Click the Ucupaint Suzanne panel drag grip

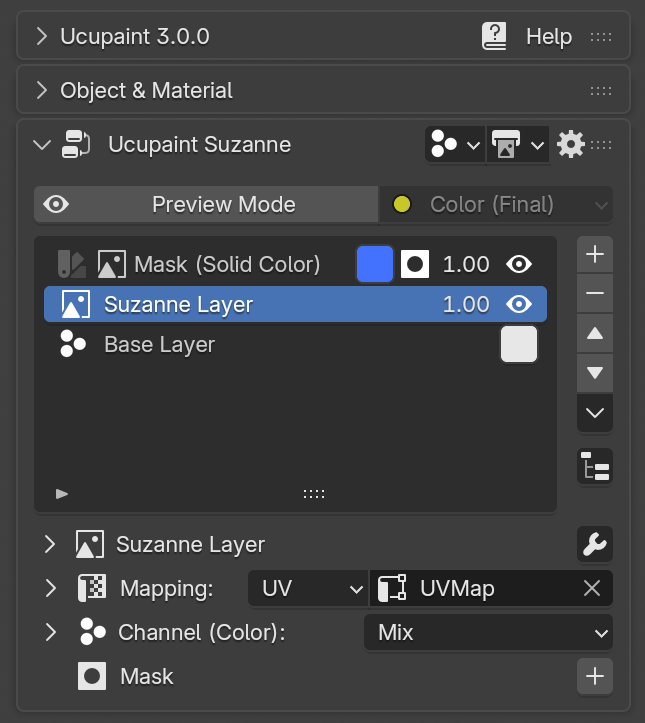point(601,145)
